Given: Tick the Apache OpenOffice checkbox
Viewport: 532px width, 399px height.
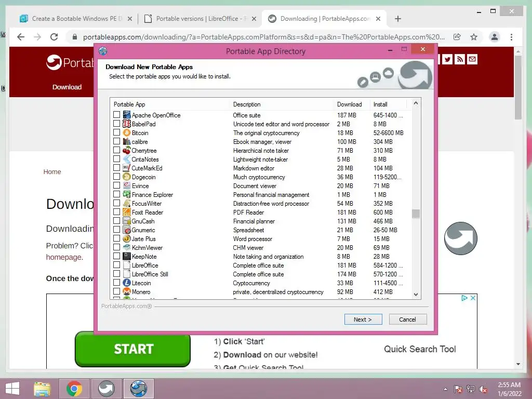Looking at the screenshot, I should (x=116, y=115).
